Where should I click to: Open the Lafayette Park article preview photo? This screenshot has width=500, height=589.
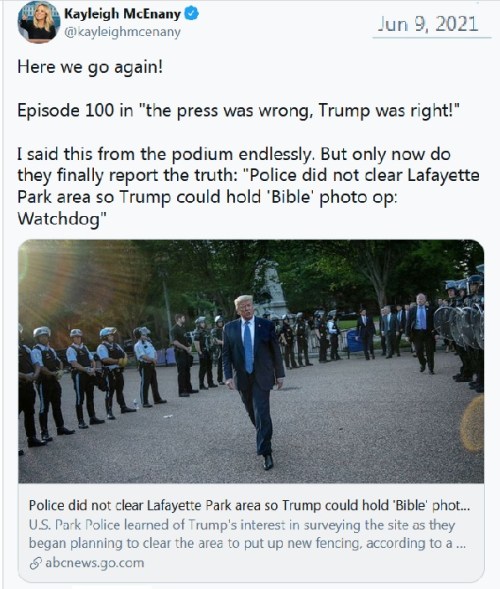(x=251, y=361)
